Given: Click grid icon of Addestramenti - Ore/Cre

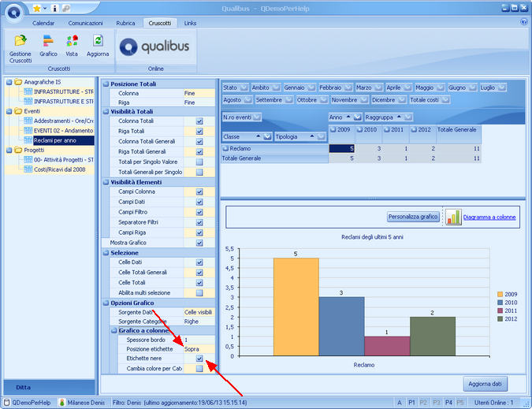Looking at the screenshot, I should coord(28,121).
